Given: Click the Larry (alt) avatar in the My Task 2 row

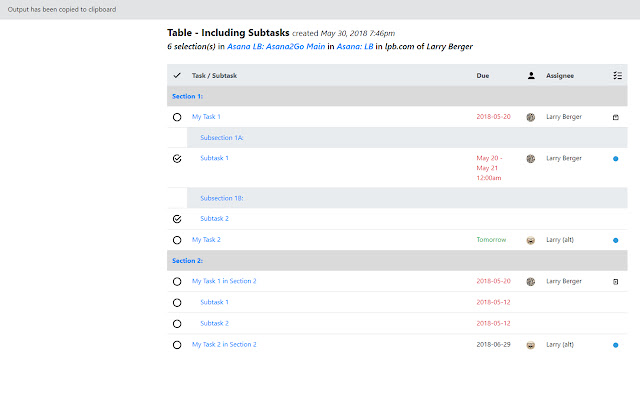Looking at the screenshot, I should (x=531, y=240).
